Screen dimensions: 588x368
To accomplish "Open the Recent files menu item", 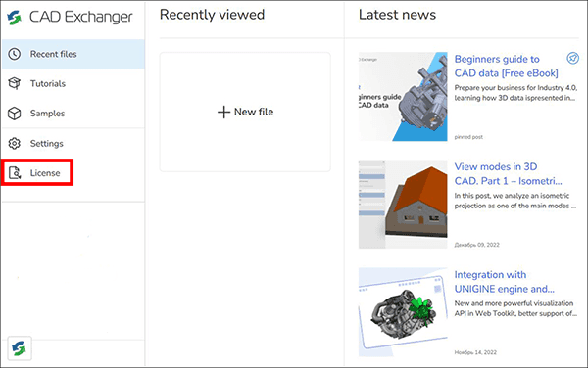I will (x=73, y=54).
